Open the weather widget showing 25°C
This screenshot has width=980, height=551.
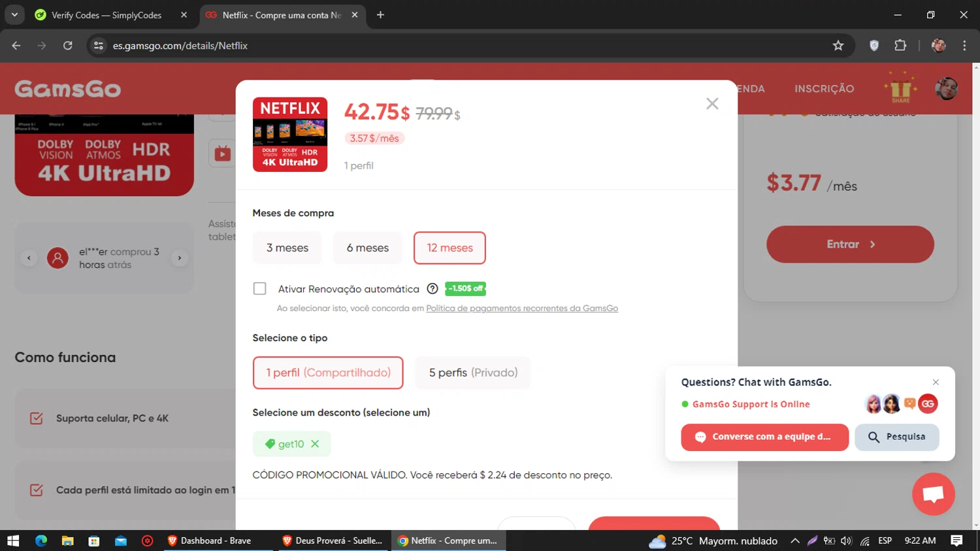pos(713,541)
